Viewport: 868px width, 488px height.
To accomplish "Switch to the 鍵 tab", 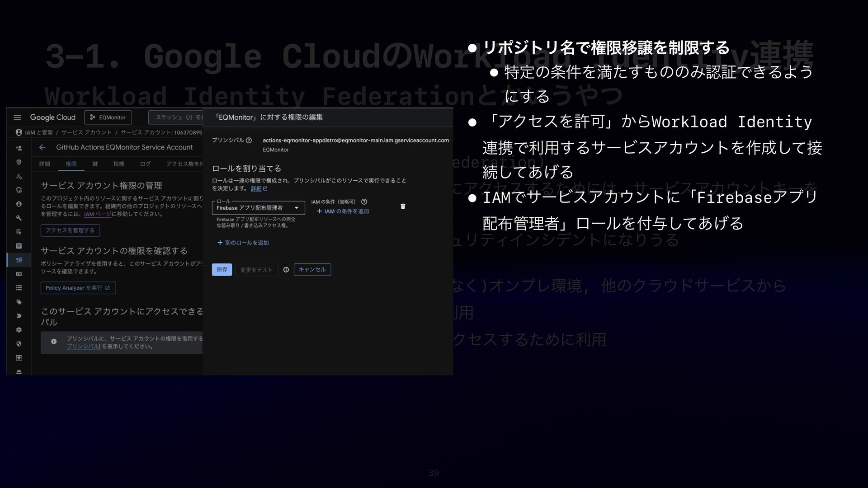I will point(95,164).
